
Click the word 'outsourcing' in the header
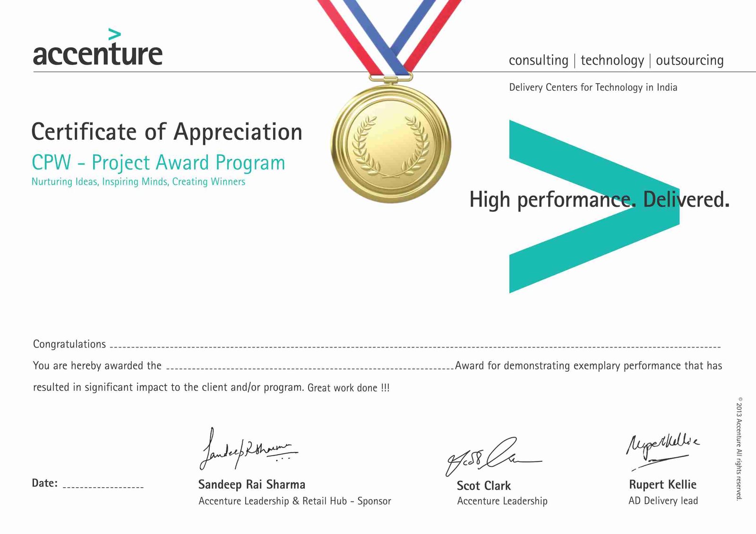(x=689, y=60)
